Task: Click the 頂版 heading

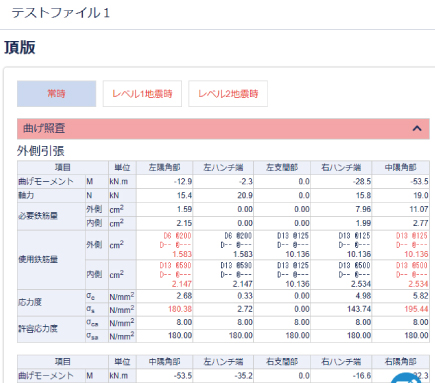Action: tap(20, 47)
